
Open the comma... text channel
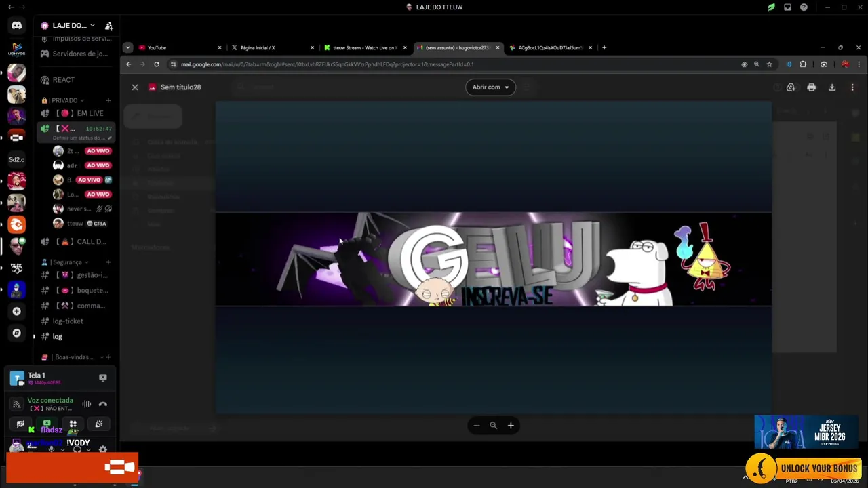pos(74,306)
